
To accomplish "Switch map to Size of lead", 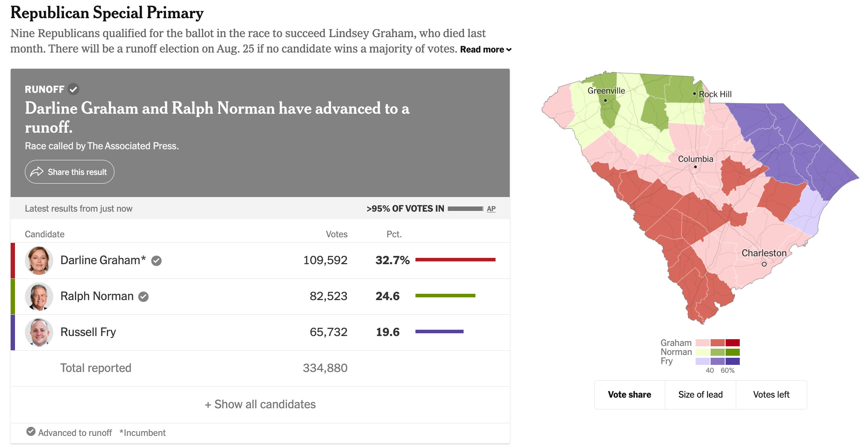I will 700,394.
